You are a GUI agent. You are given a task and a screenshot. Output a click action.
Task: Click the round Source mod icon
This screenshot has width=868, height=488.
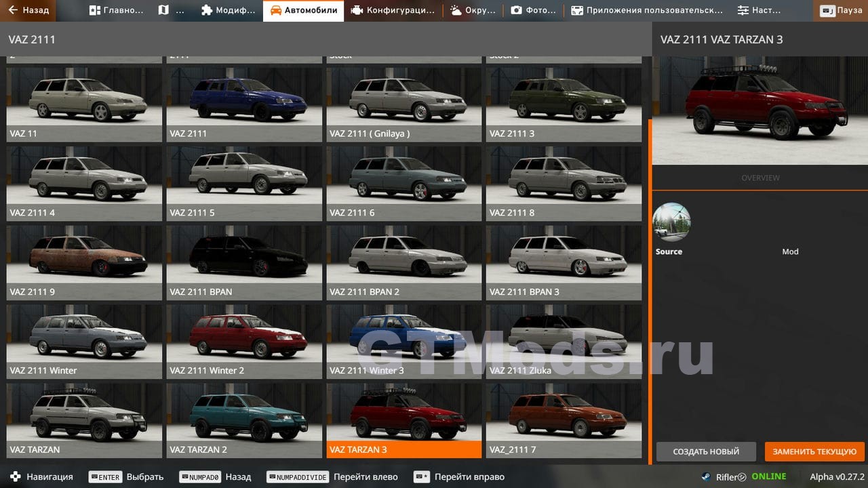pyautogui.click(x=671, y=222)
